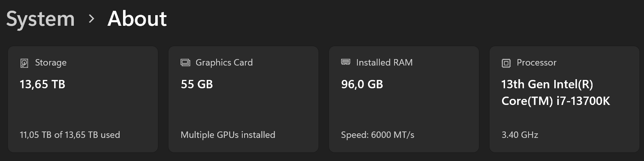644x161 pixels.
Task: Click the About page title
Action: [137, 19]
